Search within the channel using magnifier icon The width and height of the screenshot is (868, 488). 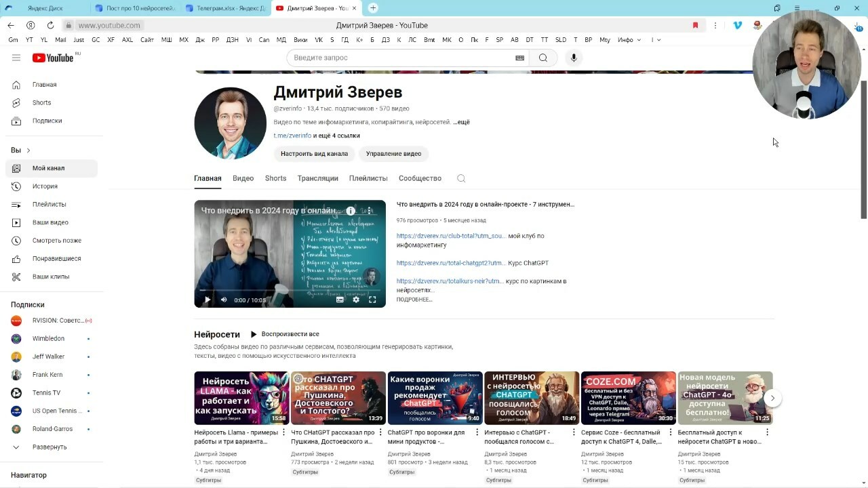(461, 178)
